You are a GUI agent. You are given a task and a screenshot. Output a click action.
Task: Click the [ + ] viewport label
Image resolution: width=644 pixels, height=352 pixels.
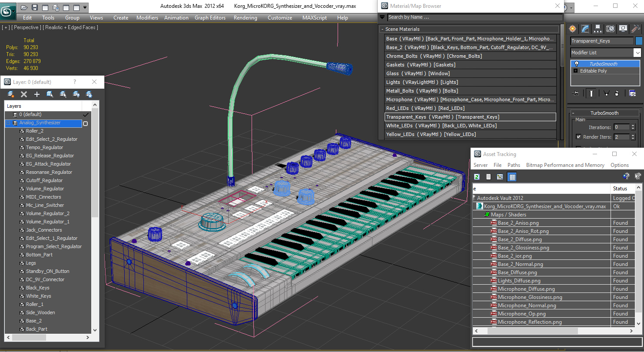point(6,27)
